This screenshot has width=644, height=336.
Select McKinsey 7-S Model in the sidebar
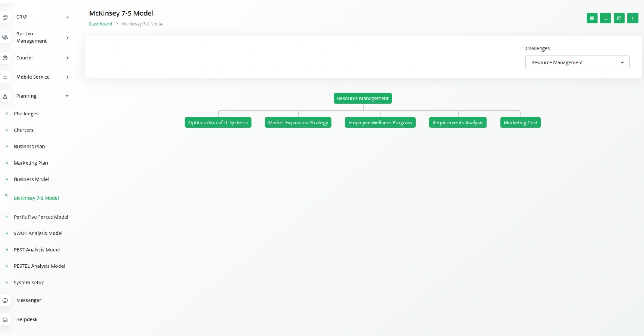pos(36,198)
